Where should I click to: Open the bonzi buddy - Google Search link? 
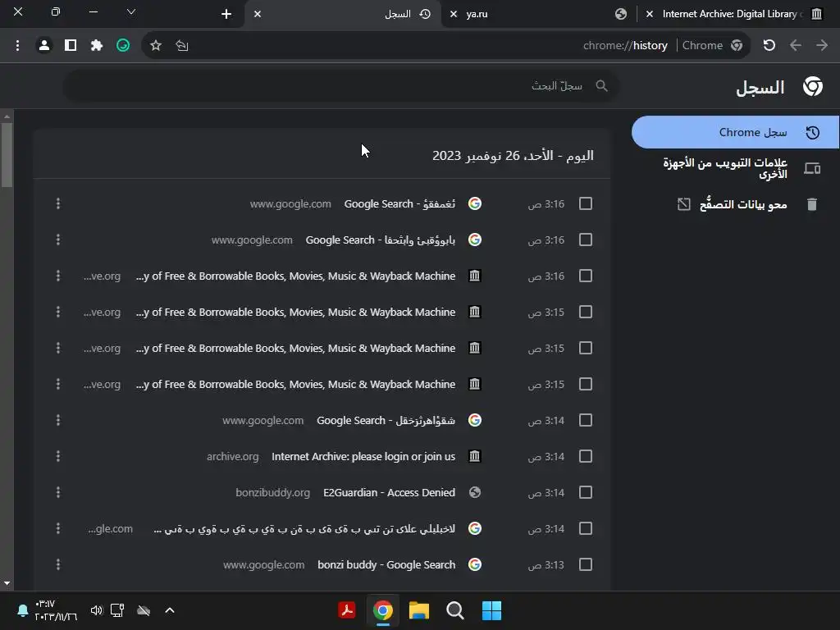pos(386,564)
